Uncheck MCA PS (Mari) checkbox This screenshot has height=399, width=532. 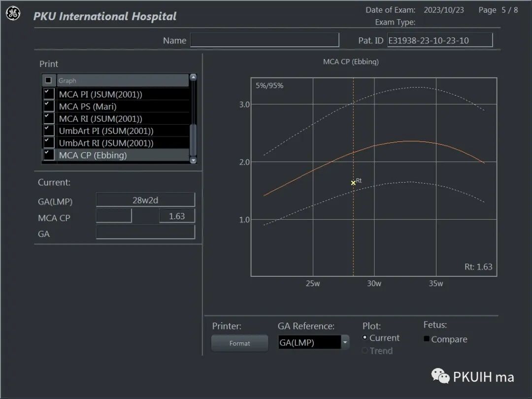[x=49, y=106]
